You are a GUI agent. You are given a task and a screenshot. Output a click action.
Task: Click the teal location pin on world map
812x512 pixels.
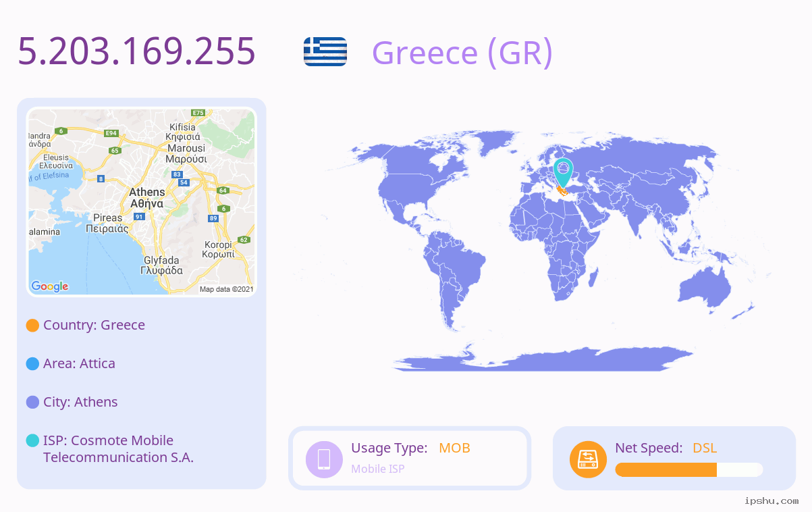tap(563, 172)
